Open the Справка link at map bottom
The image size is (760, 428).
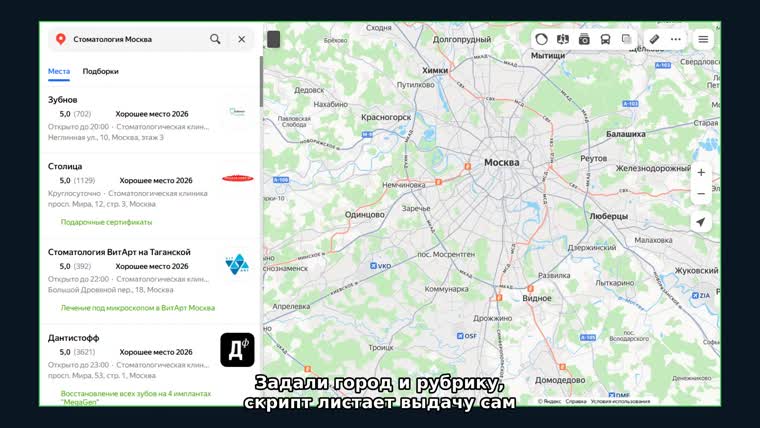point(576,401)
